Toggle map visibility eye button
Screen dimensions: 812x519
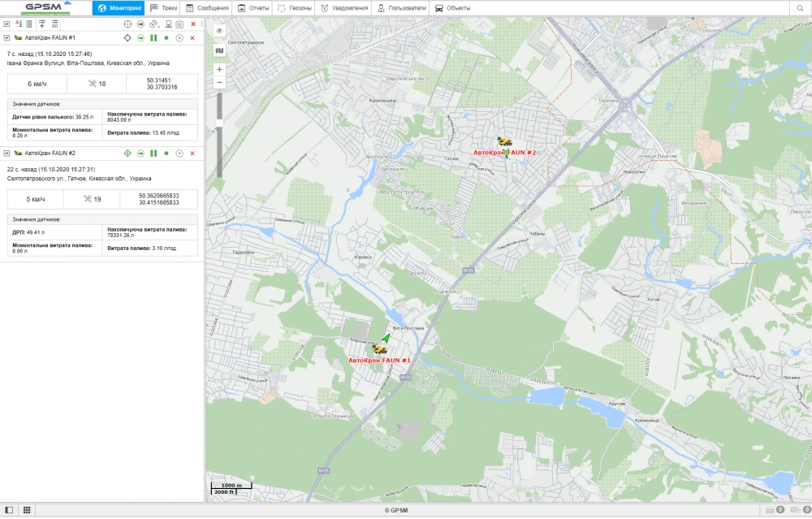click(219, 31)
